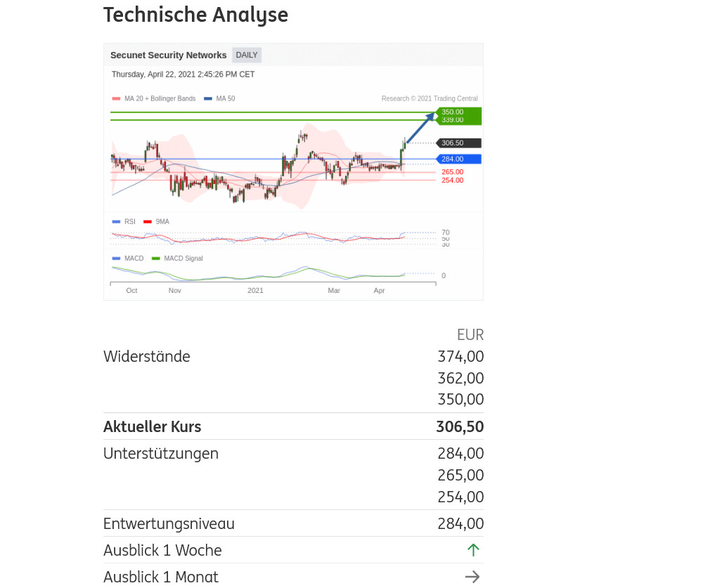
Task: Select the DAILY timeframe tab
Action: [247, 55]
